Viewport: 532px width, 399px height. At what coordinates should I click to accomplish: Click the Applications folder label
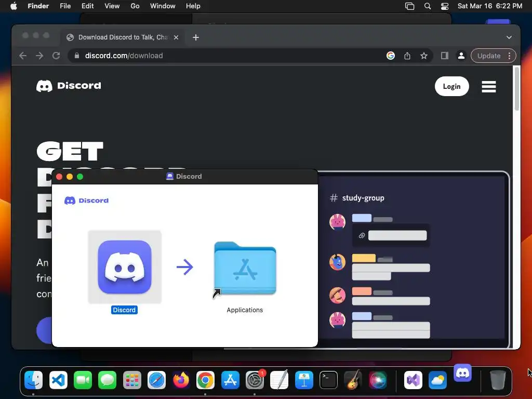pyautogui.click(x=245, y=310)
